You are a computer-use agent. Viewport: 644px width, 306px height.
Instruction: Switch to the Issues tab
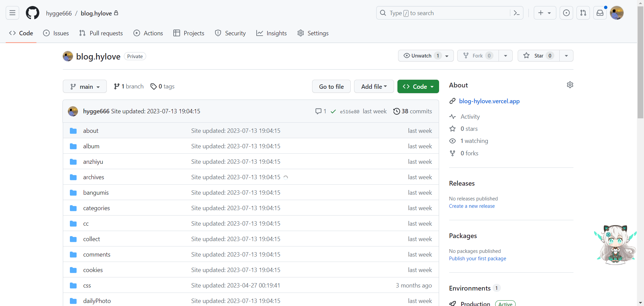(x=56, y=33)
